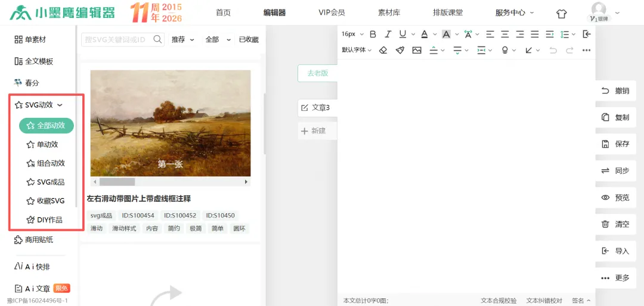Open the arrow next to underline
Image resolution: width=644 pixels, height=306 pixels.
point(413,35)
